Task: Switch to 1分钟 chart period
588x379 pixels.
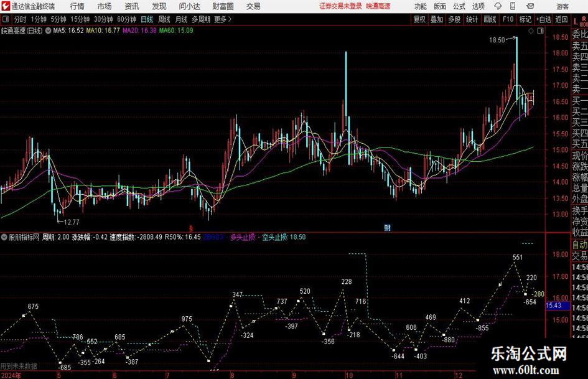Action: (x=39, y=19)
